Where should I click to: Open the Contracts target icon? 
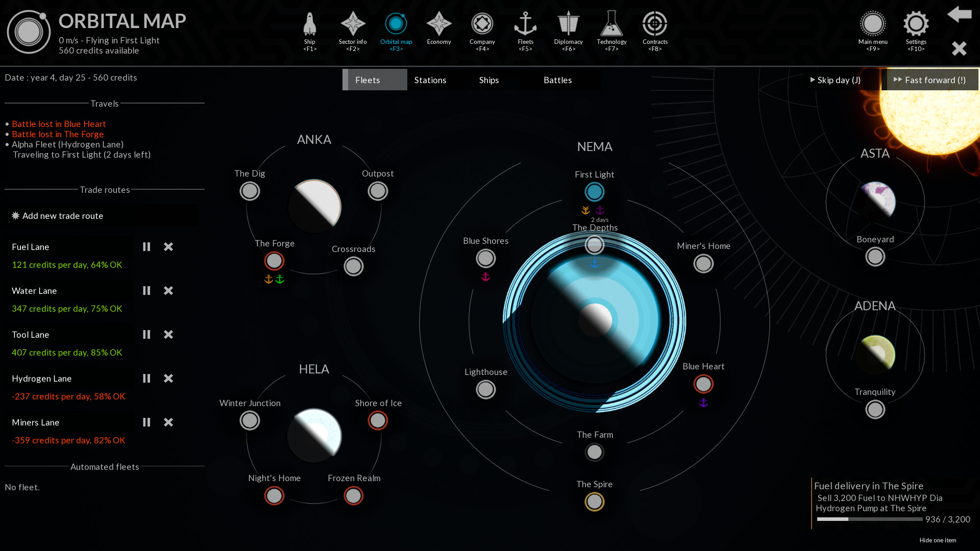tap(655, 24)
